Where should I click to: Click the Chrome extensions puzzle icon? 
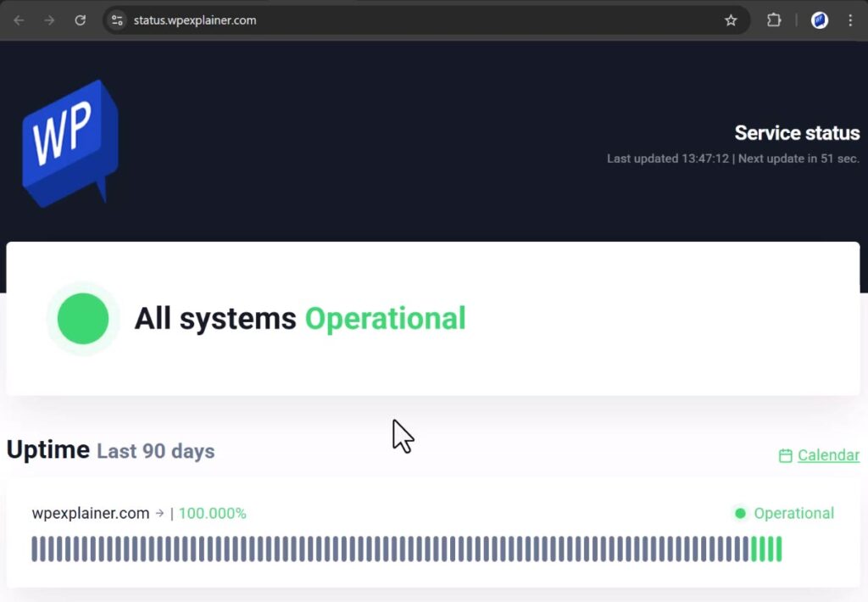tap(774, 20)
